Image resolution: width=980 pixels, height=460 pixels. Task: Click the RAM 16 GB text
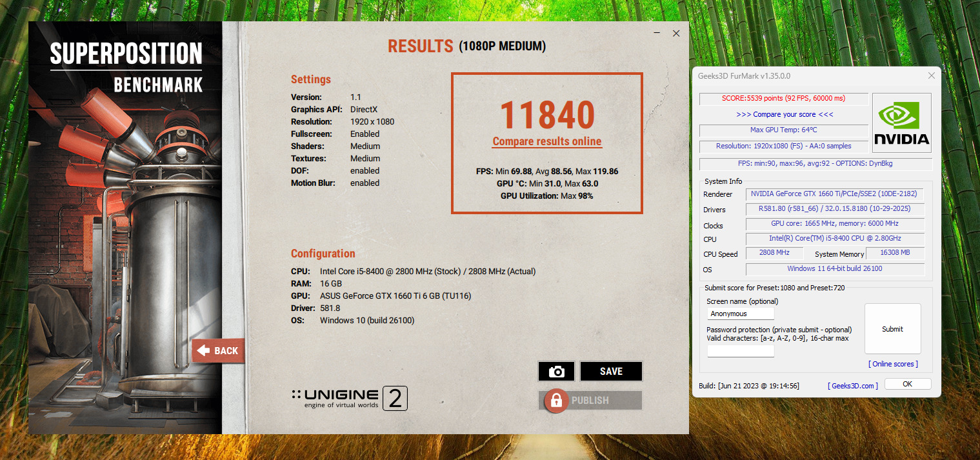(331, 284)
